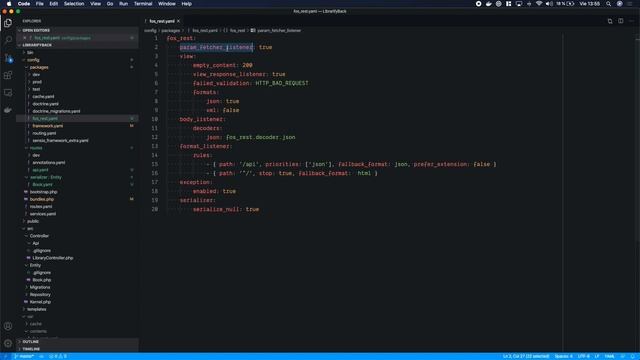Open the Apple menu
Viewport: 640px width, 360px height.
coord(9,4)
